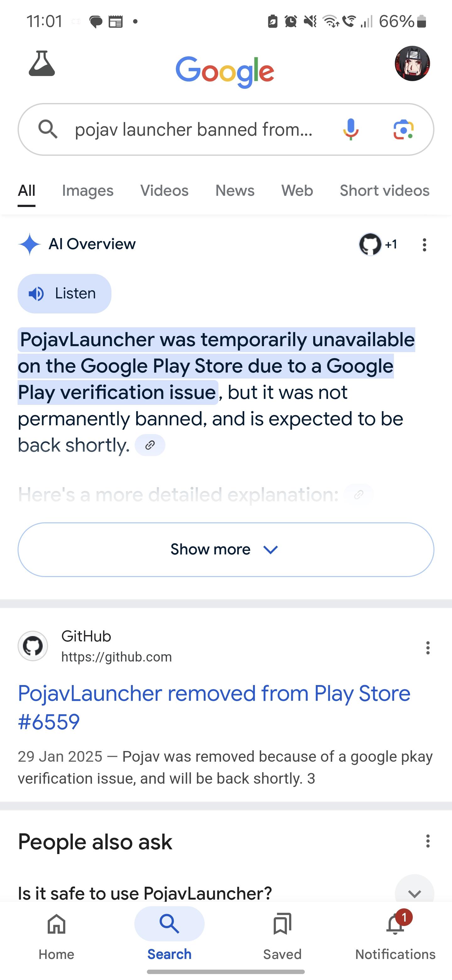Tap the profile avatar picture
The width and height of the screenshot is (452, 980).
pos(412,63)
